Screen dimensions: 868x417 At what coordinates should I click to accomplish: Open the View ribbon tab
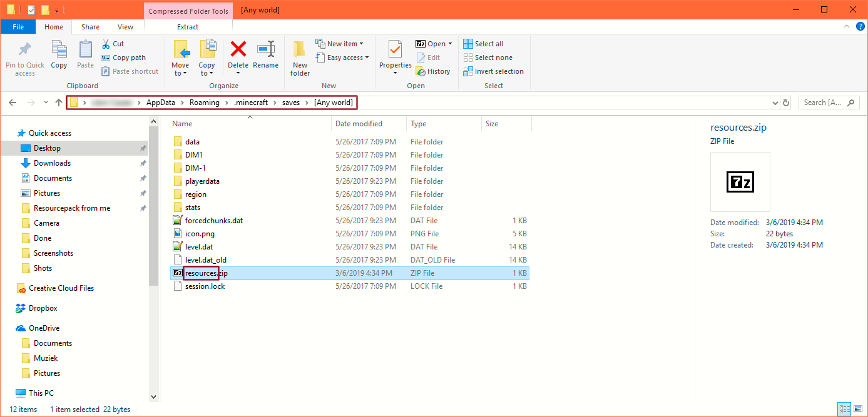(x=125, y=27)
